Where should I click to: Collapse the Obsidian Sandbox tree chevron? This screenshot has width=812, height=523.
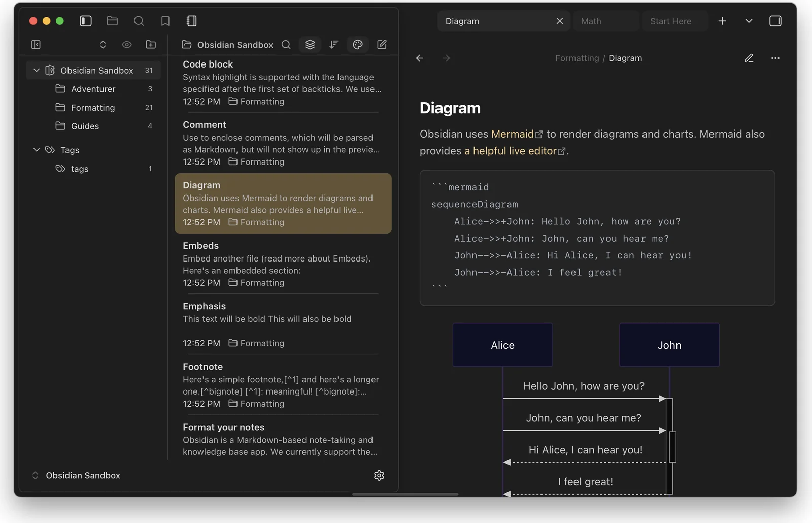(36, 70)
